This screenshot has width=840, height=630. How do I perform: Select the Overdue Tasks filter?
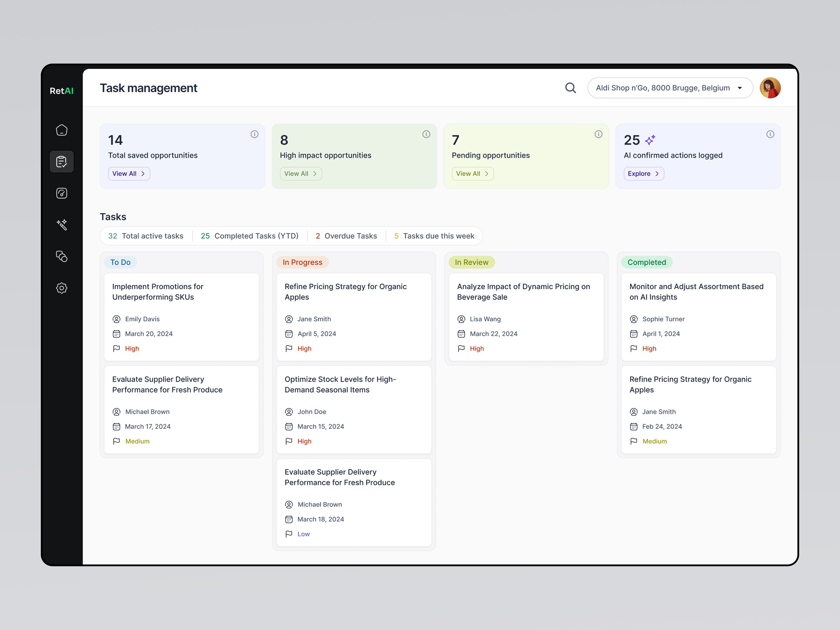(346, 236)
